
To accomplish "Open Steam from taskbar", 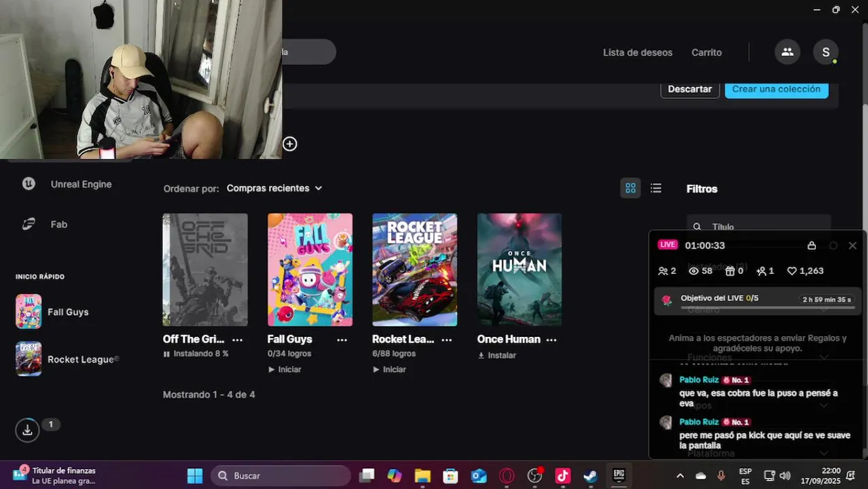I will coord(590,475).
